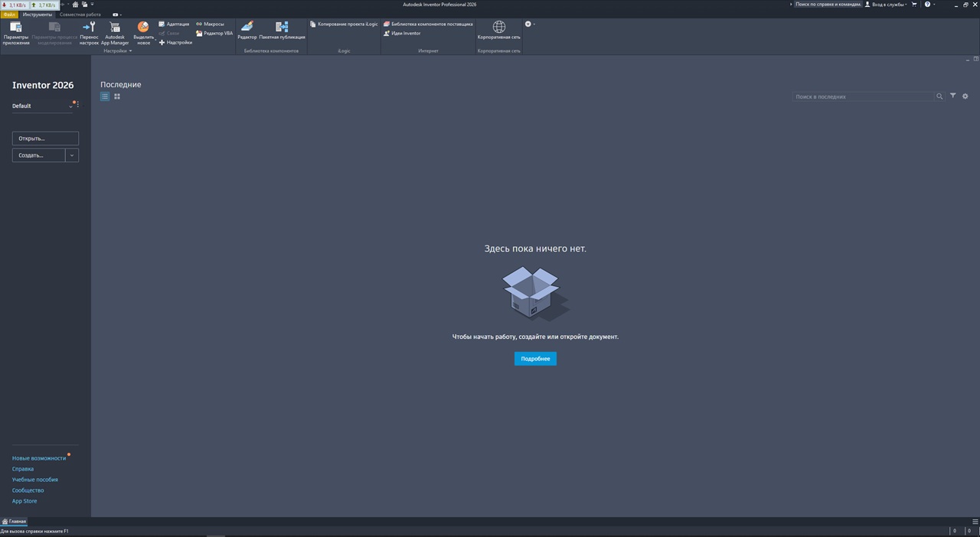Screen dimensions: 980x537
Task: Open the Пакетная публикация tool
Action: (x=282, y=31)
